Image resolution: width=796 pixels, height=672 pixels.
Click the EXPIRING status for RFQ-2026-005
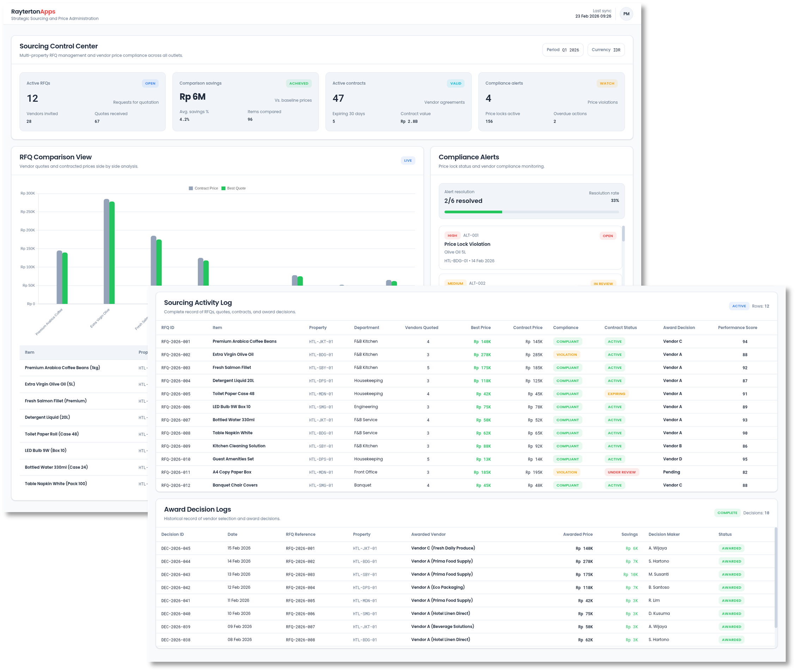616,393
